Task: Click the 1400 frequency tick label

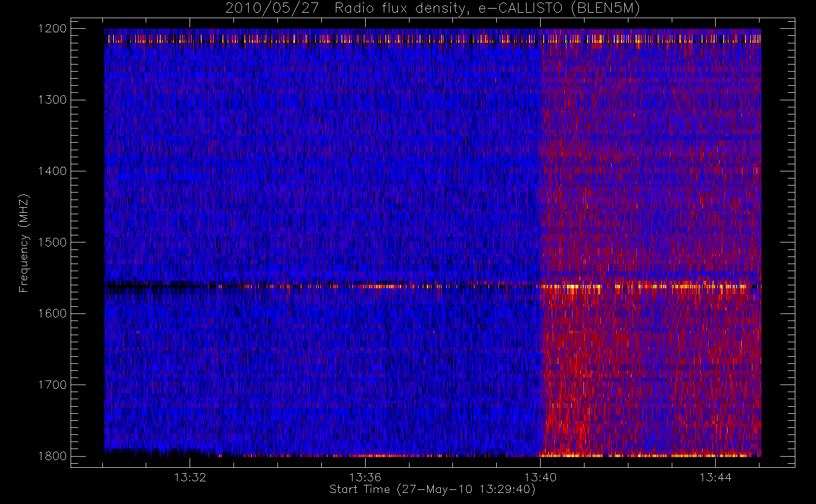Action: (52, 171)
